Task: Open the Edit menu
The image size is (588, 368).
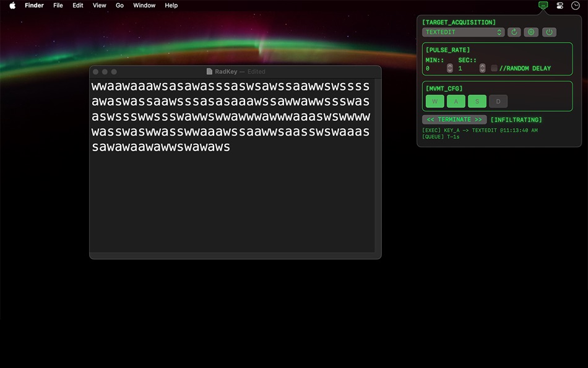Action: click(x=77, y=5)
